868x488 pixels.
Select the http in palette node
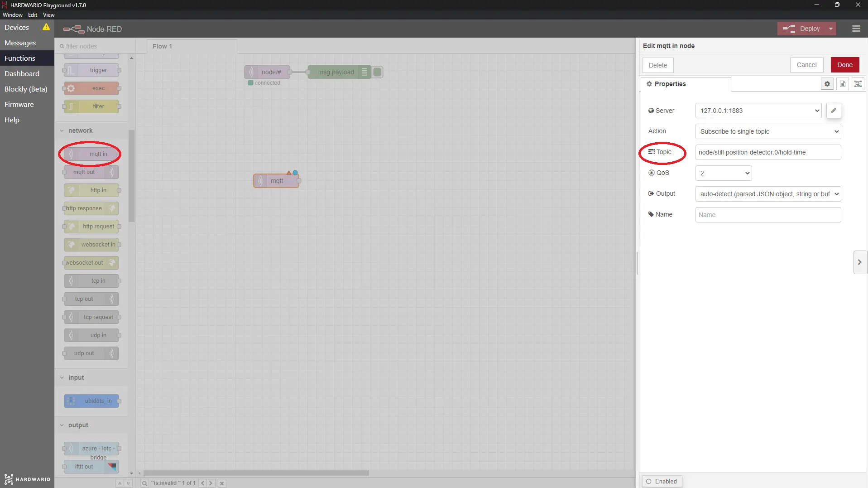pos(91,190)
